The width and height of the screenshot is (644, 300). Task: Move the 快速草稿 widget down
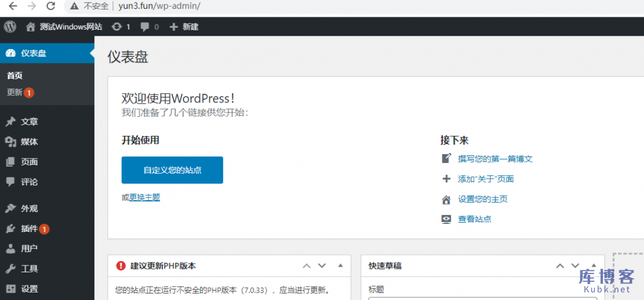coord(575,266)
